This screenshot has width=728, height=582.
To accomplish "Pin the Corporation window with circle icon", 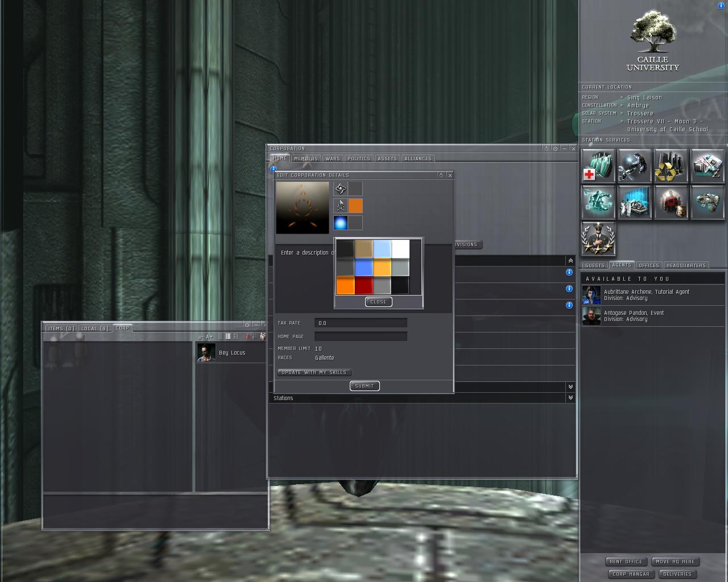I will (x=555, y=148).
